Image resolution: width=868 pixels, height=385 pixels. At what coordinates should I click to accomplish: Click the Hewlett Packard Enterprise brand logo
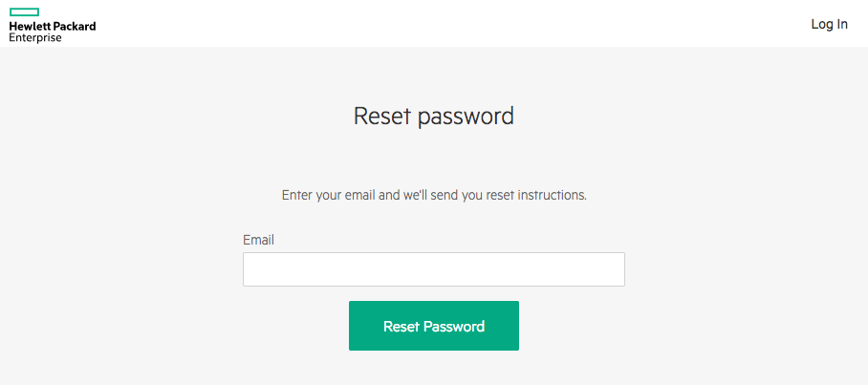click(52, 25)
